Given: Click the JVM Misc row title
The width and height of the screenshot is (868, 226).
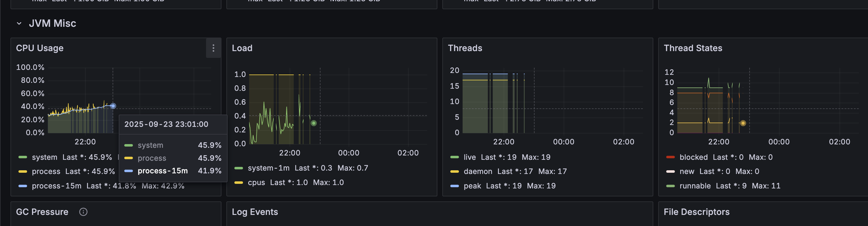Looking at the screenshot, I should pos(52,24).
